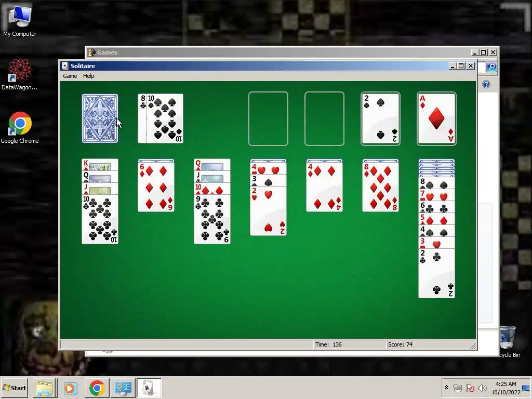Close the Games window
The image size is (532, 399).
pyautogui.click(x=493, y=52)
